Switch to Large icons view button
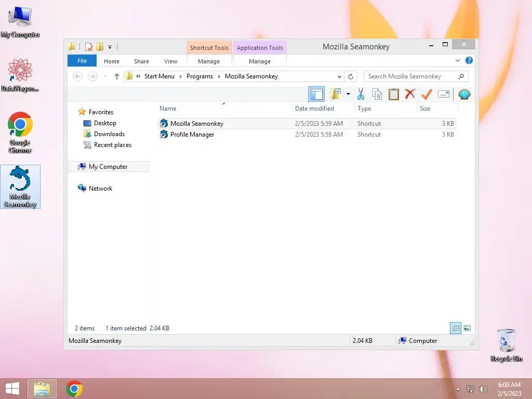Screen dimensions: 532x399 (x=467, y=328)
